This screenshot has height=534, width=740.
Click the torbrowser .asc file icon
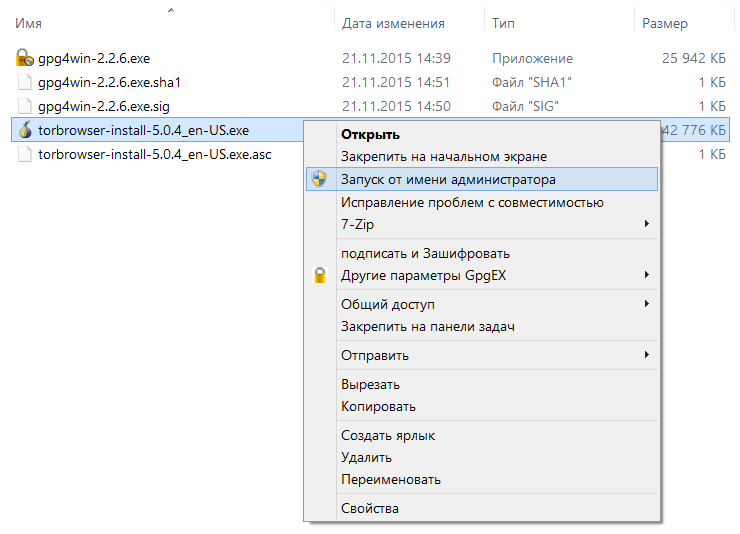pyautogui.click(x=25, y=154)
